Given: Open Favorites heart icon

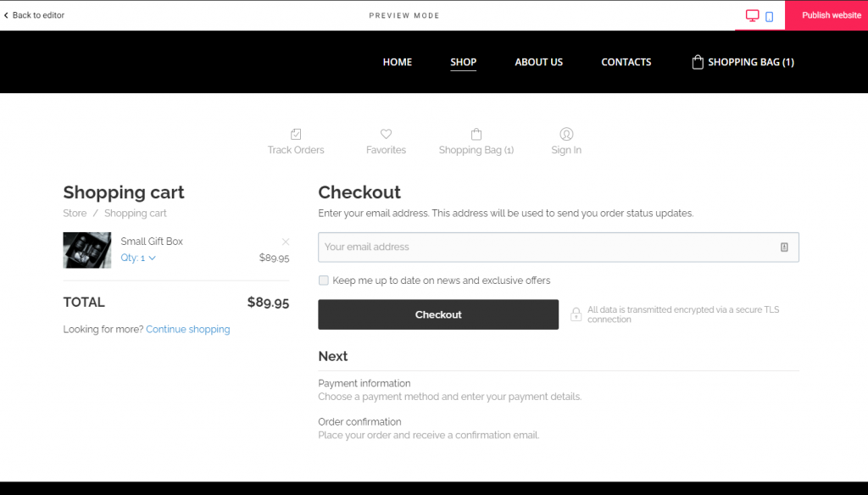Looking at the screenshot, I should click(x=386, y=134).
